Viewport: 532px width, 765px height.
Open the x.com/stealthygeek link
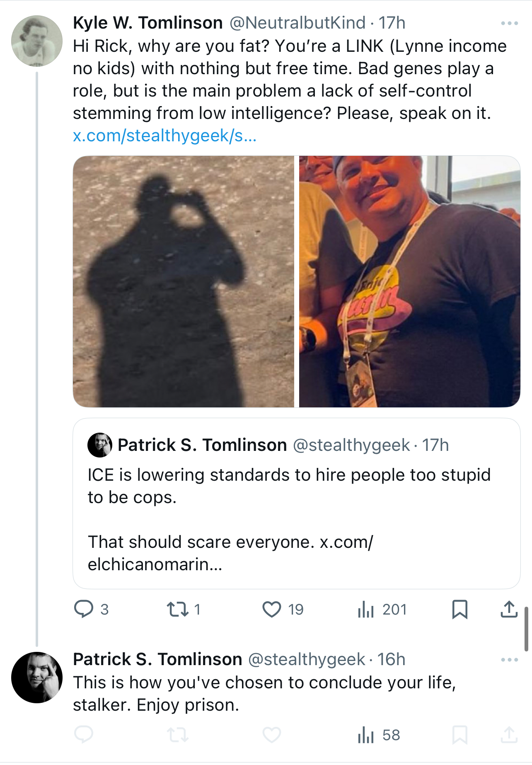tap(165, 136)
